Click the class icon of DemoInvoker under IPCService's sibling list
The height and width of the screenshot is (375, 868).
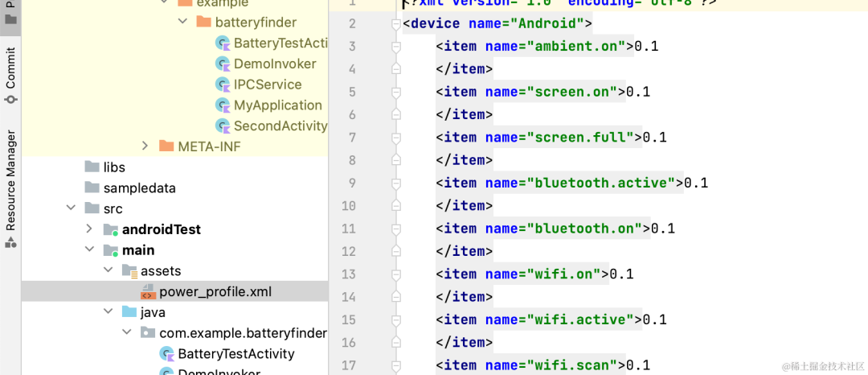223,64
